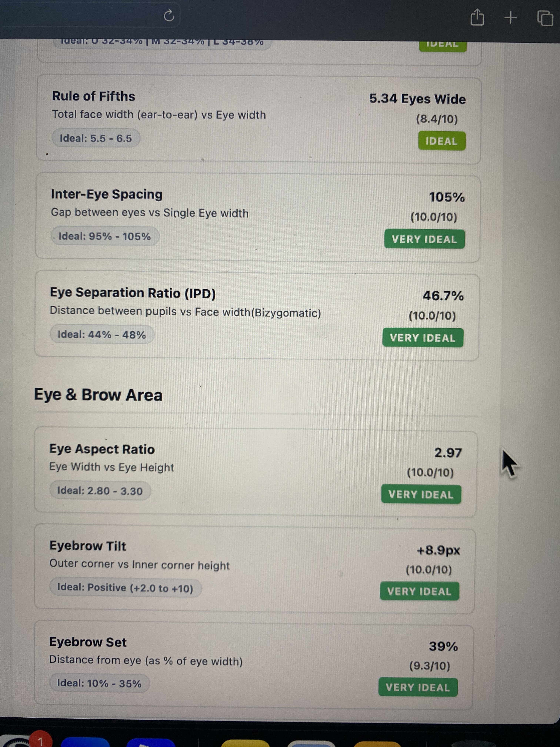Select the 'Ideal: 2.80 - 3.30' pill

[x=100, y=491]
